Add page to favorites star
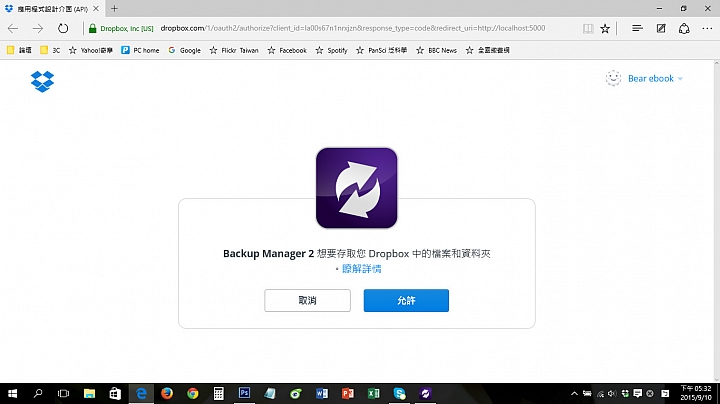This screenshot has height=404, width=720. [x=605, y=28]
